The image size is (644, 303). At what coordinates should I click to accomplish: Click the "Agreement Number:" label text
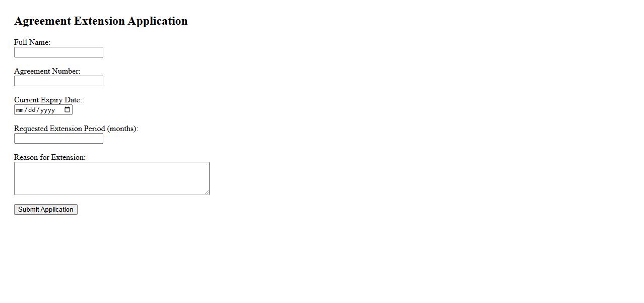point(47,71)
